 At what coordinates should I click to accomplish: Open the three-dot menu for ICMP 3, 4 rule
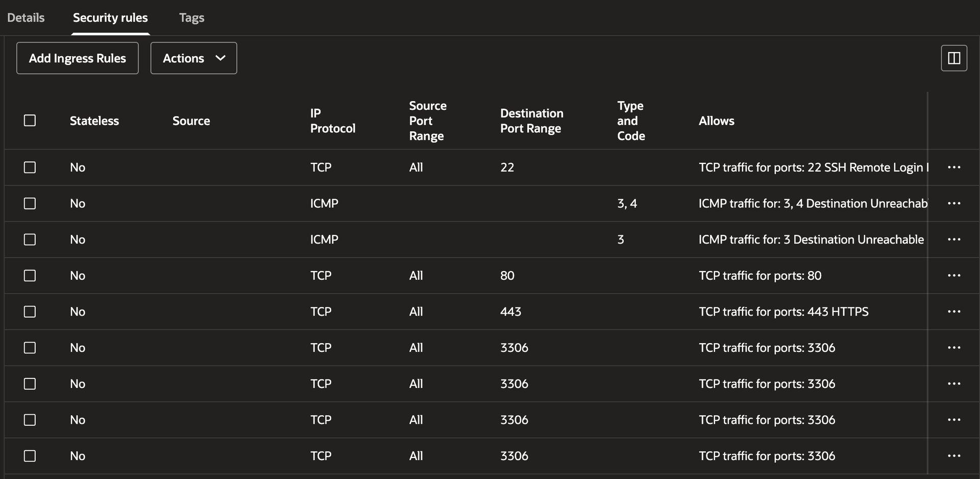[953, 203]
